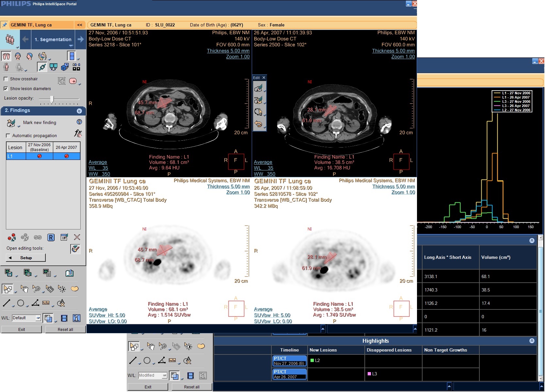Click the rotate volume icon
The width and height of the screenshot is (545, 392).
click(42, 56)
